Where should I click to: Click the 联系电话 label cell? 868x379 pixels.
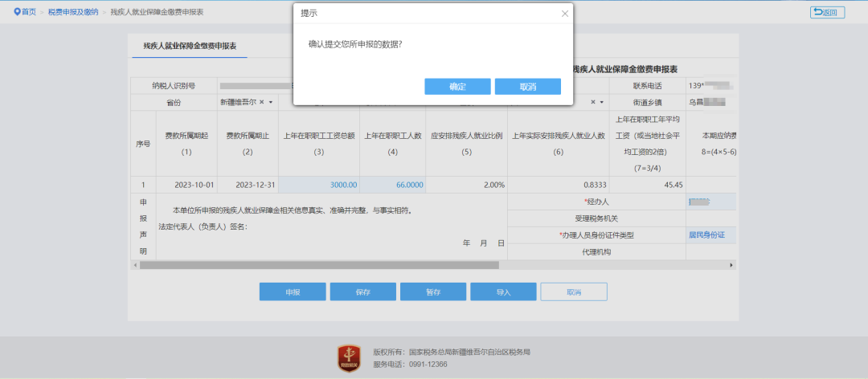tap(647, 86)
